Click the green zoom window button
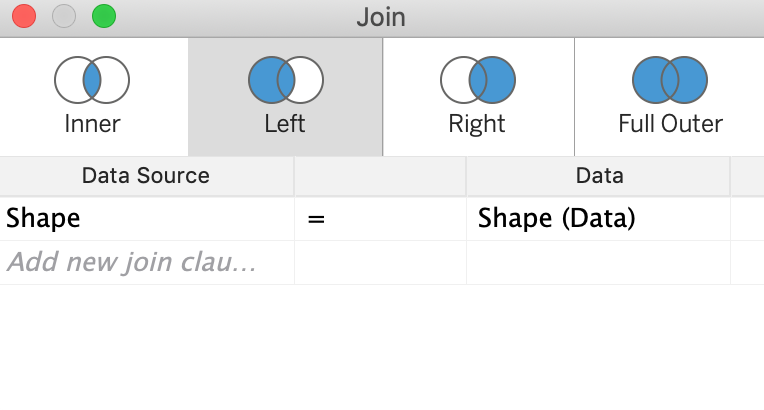Image resolution: width=764 pixels, height=410 pixels. click(x=104, y=17)
